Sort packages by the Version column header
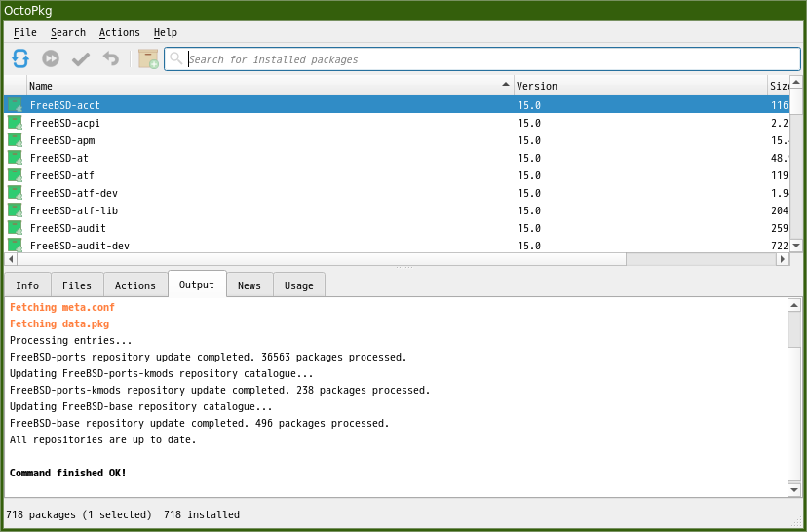Image resolution: width=807 pixels, height=532 pixels. pyautogui.click(x=640, y=86)
